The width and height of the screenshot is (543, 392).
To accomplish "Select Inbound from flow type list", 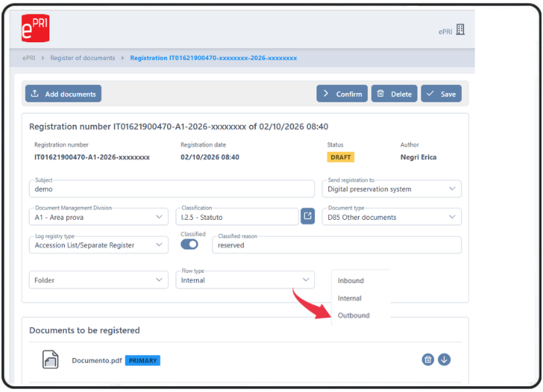I will pyautogui.click(x=351, y=280).
